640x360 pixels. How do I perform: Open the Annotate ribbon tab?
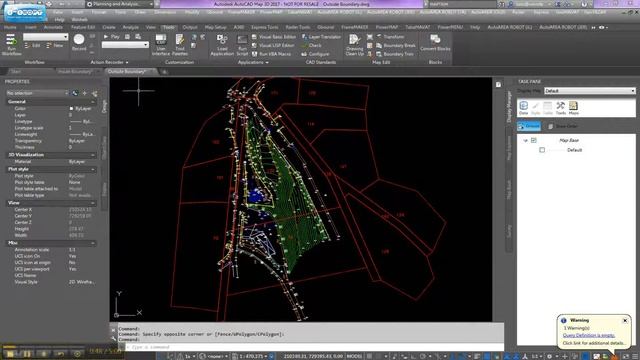(x=53, y=27)
